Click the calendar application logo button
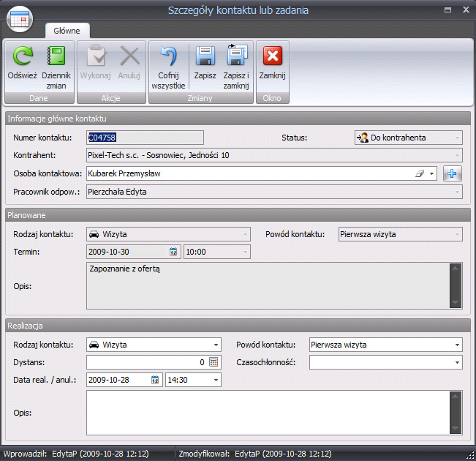Screen dimensions: 476x461 tap(20, 19)
